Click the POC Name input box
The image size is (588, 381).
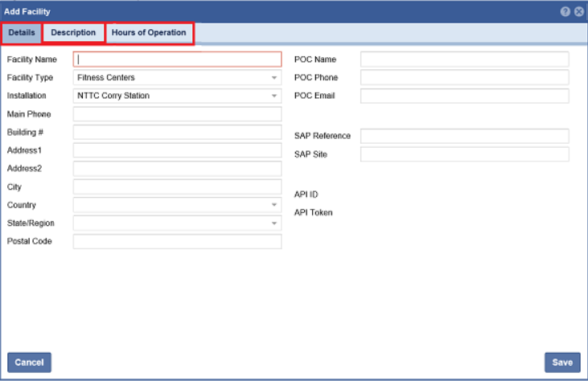tap(464, 59)
